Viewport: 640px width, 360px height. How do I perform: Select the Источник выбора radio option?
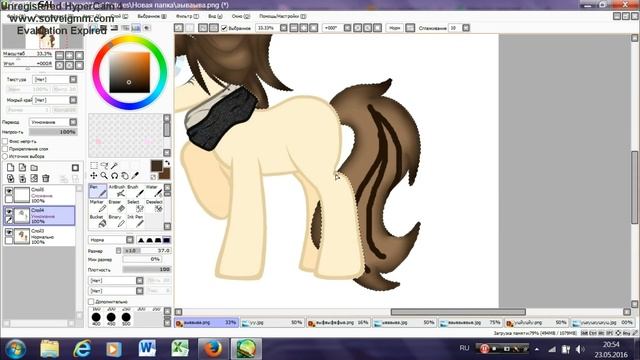(x=5, y=156)
